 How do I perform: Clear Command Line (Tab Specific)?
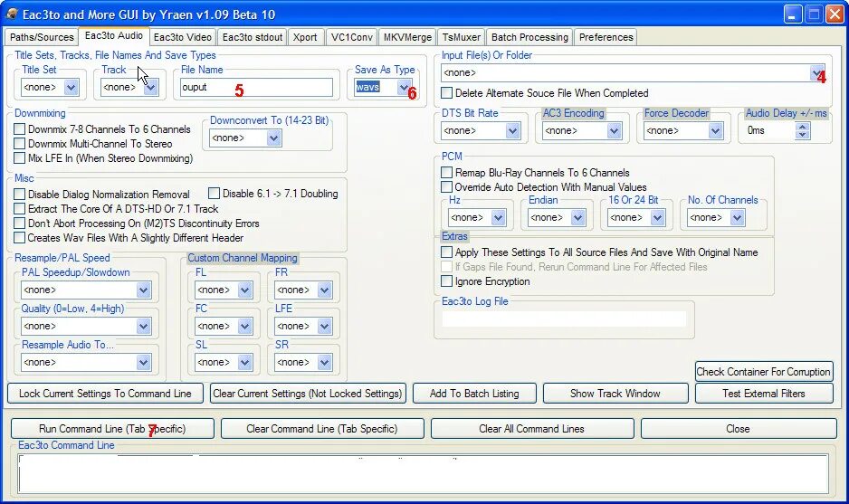pos(322,429)
